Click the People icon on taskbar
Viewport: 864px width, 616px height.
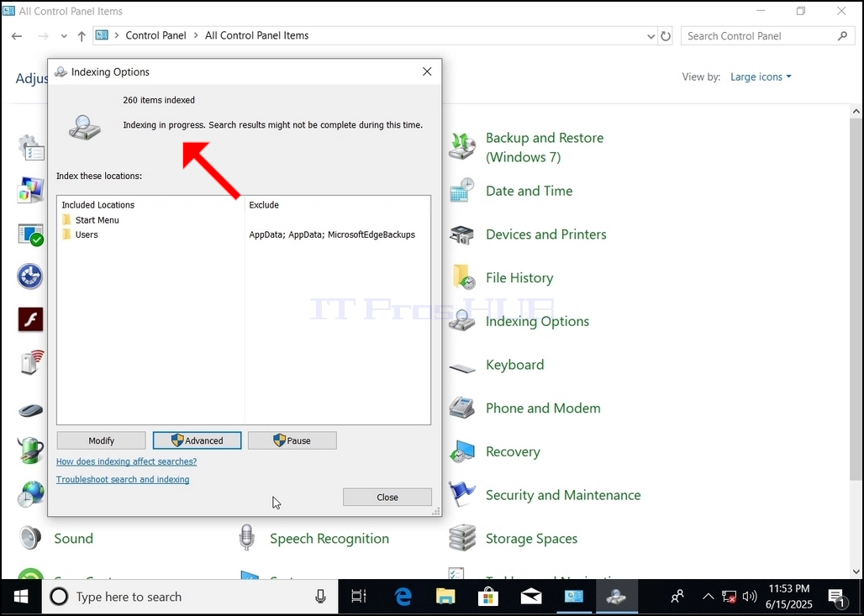click(x=677, y=597)
